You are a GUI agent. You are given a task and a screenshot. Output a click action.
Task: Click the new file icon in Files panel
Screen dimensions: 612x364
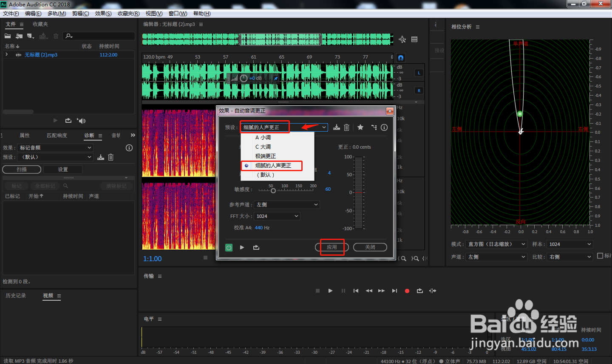pos(31,36)
